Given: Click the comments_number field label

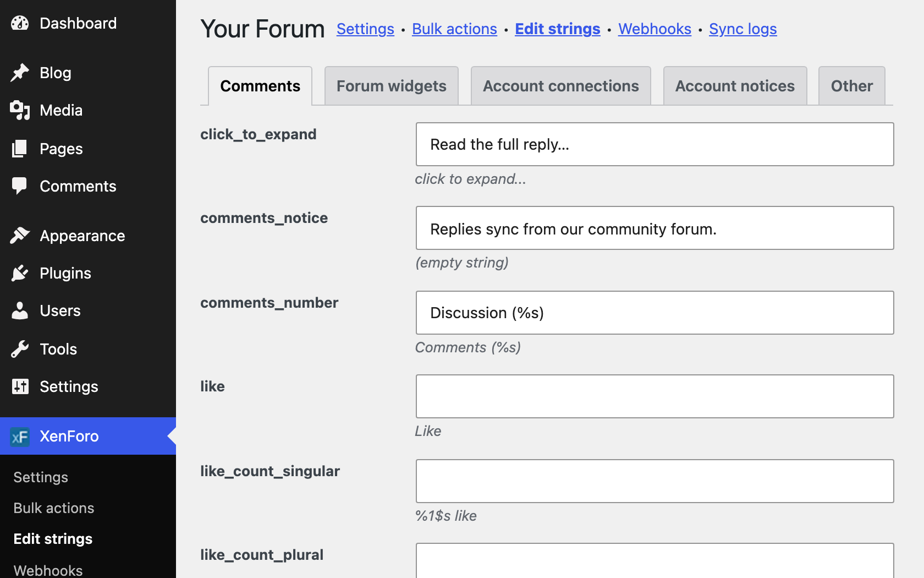Looking at the screenshot, I should pos(269,303).
